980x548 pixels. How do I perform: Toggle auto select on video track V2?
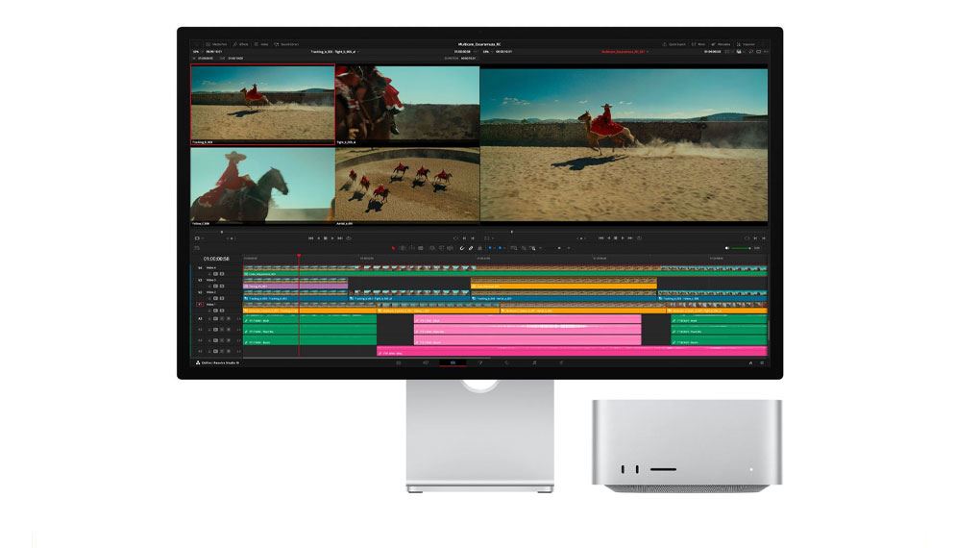pos(215,298)
